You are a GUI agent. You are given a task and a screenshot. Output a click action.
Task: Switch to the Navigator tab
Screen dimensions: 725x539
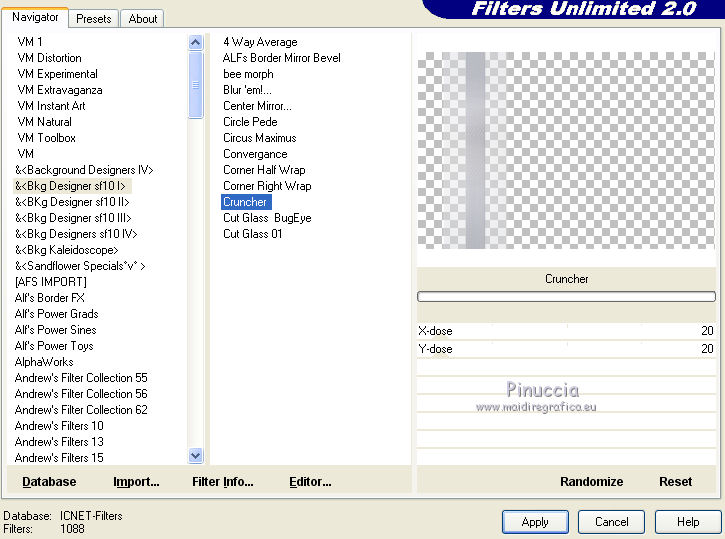[x=35, y=18]
